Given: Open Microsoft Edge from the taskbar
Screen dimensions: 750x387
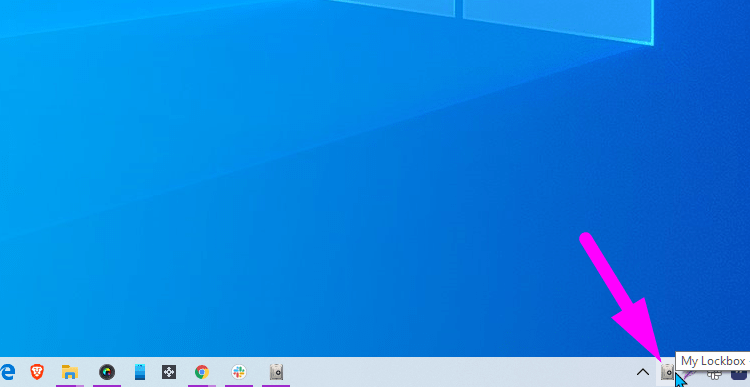Looking at the screenshot, I should click(x=7, y=372).
